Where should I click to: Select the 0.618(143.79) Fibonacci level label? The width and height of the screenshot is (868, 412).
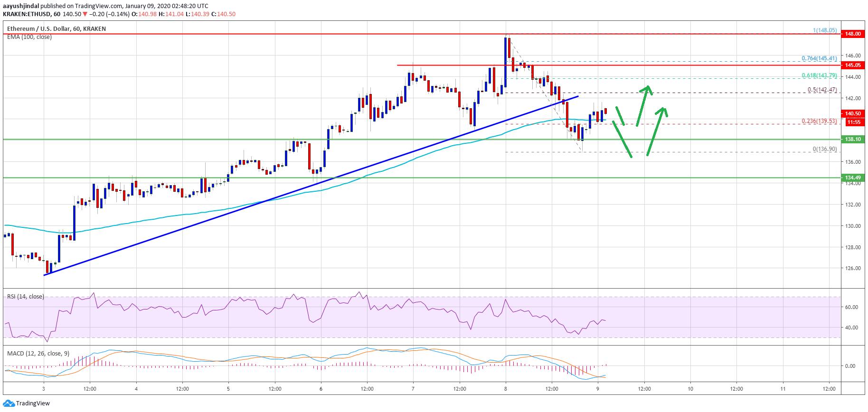(819, 75)
